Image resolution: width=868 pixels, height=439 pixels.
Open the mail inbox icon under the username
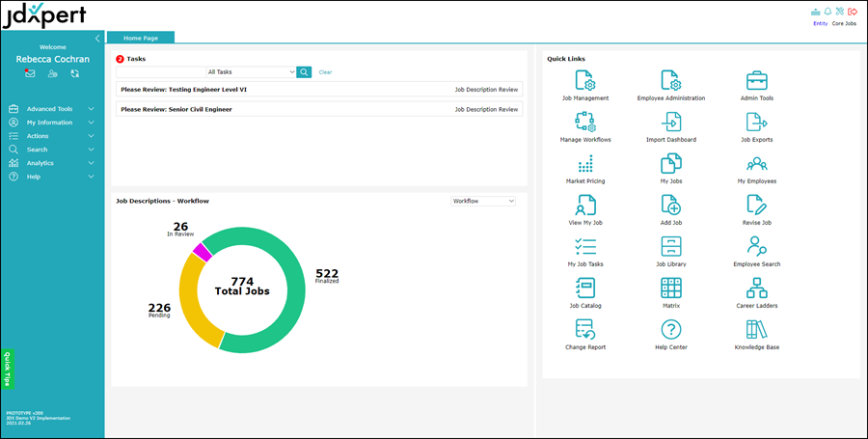click(30, 73)
